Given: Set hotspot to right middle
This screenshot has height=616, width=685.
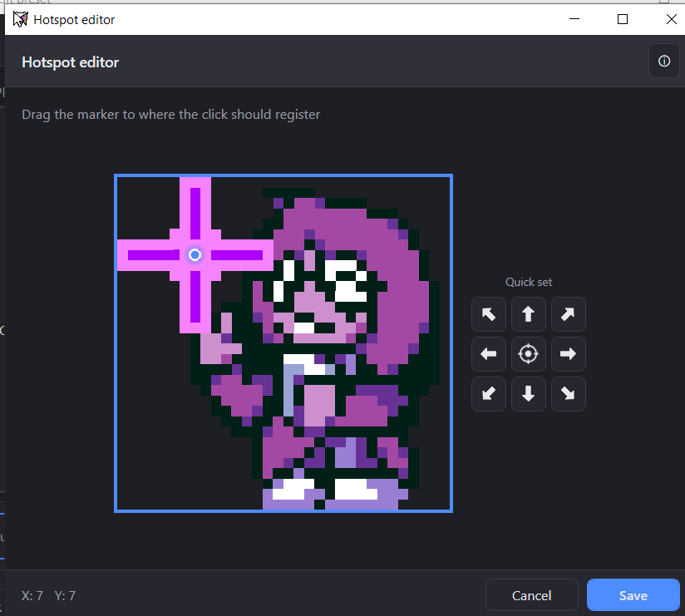Looking at the screenshot, I should pyautogui.click(x=568, y=354).
